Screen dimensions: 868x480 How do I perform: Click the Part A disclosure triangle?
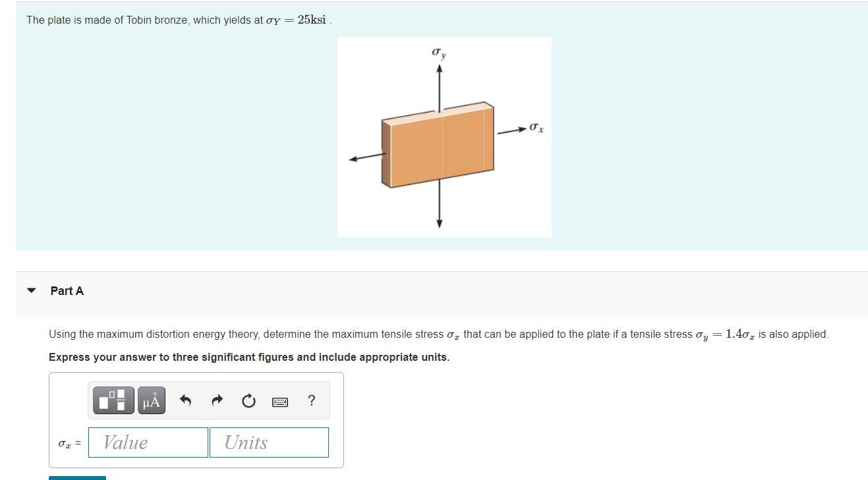tap(31, 290)
